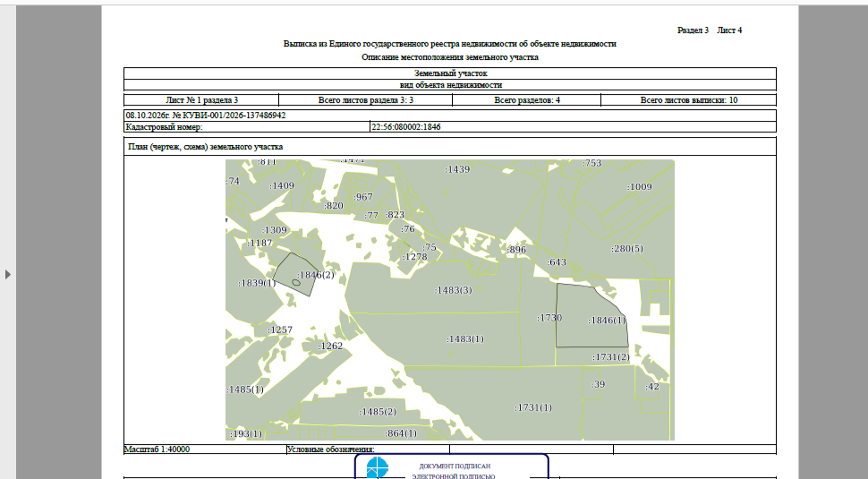This screenshot has width=868, height=479.
Task: Click 'Всего листов выписки: 10' cell
Action: tap(689, 100)
